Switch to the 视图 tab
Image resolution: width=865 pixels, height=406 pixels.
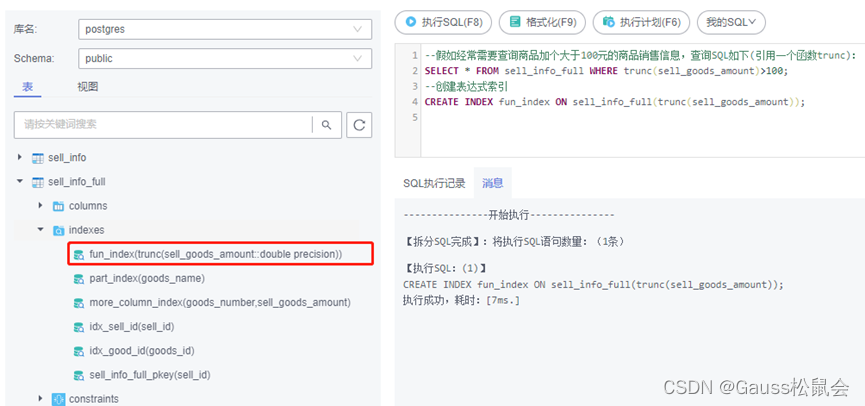coord(88,87)
